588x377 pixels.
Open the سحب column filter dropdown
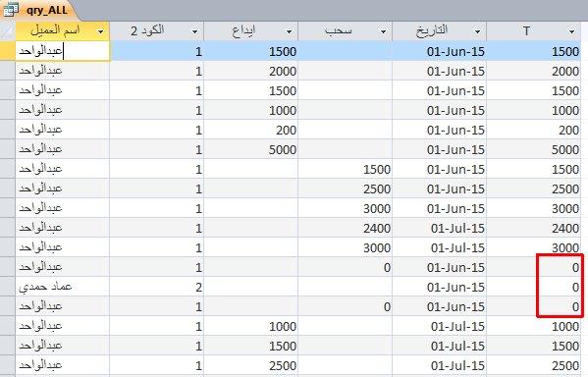pos(383,31)
